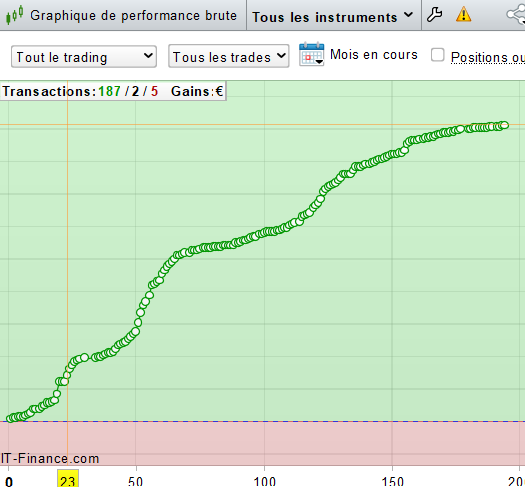
Task: Click the green 187 winning transactions count
Action: (x=109, y=91)
